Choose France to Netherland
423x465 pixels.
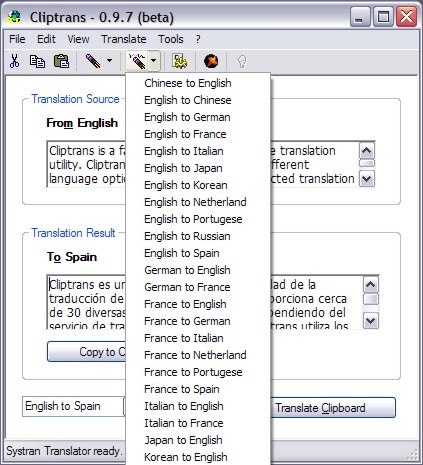tap(198, 355)
